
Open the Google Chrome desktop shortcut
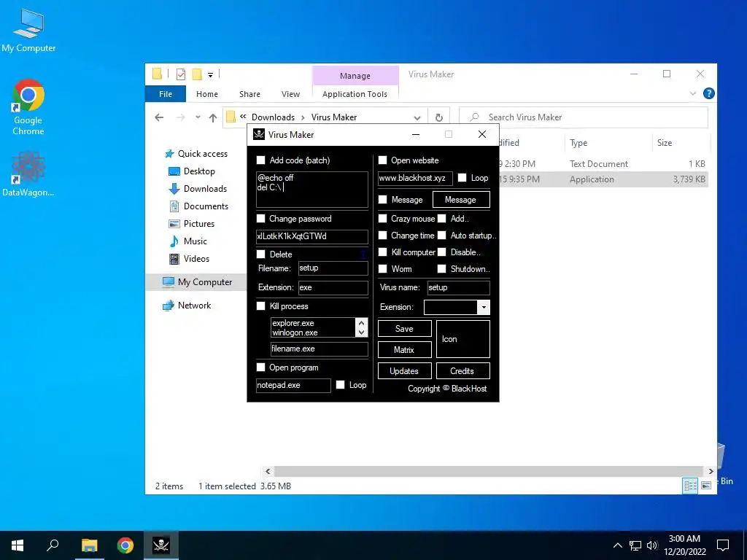click(x=28, y=108)
